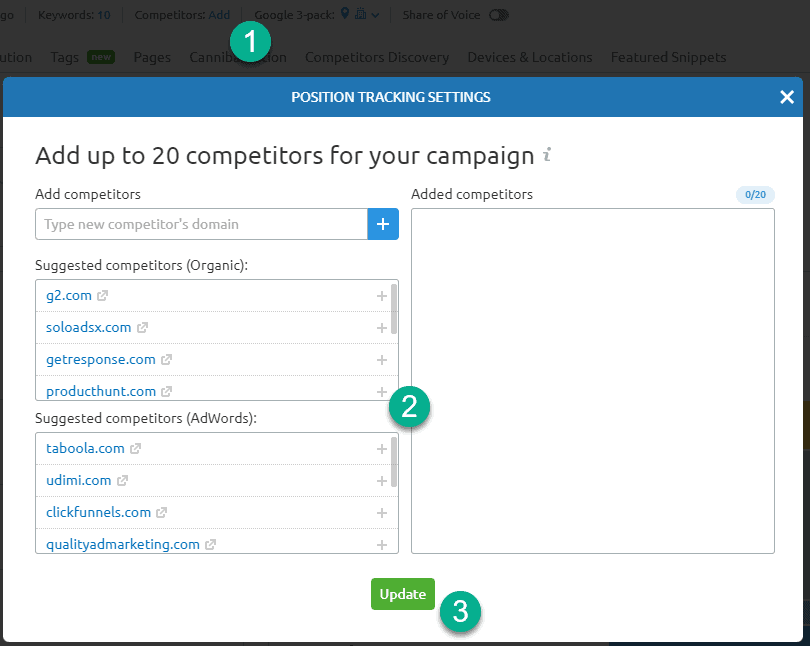
Task: Open the Featured Snippets tab
Action: pyautogui.click(x=668, y=57)
